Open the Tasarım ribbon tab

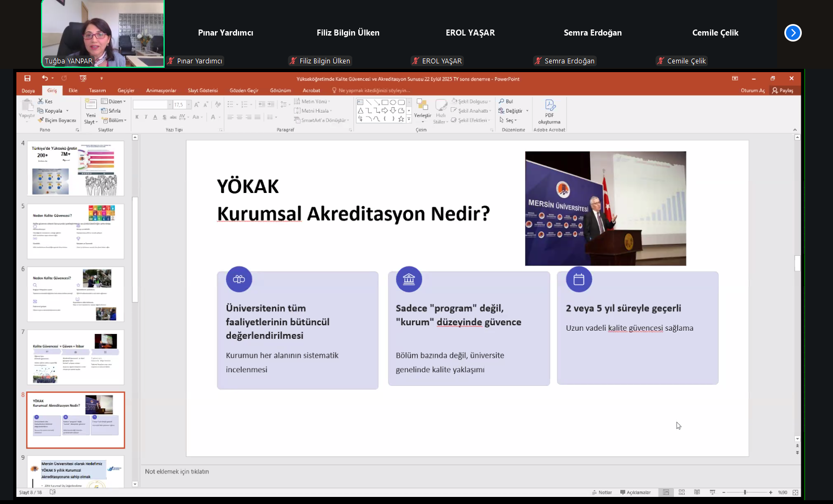click(97, 91)
